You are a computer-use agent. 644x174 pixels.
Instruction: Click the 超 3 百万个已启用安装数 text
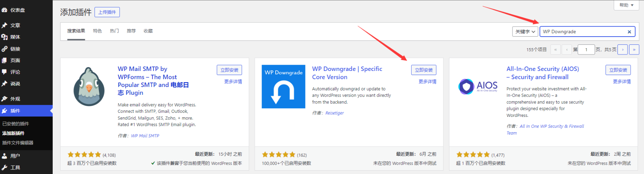(x=92, y=163)
